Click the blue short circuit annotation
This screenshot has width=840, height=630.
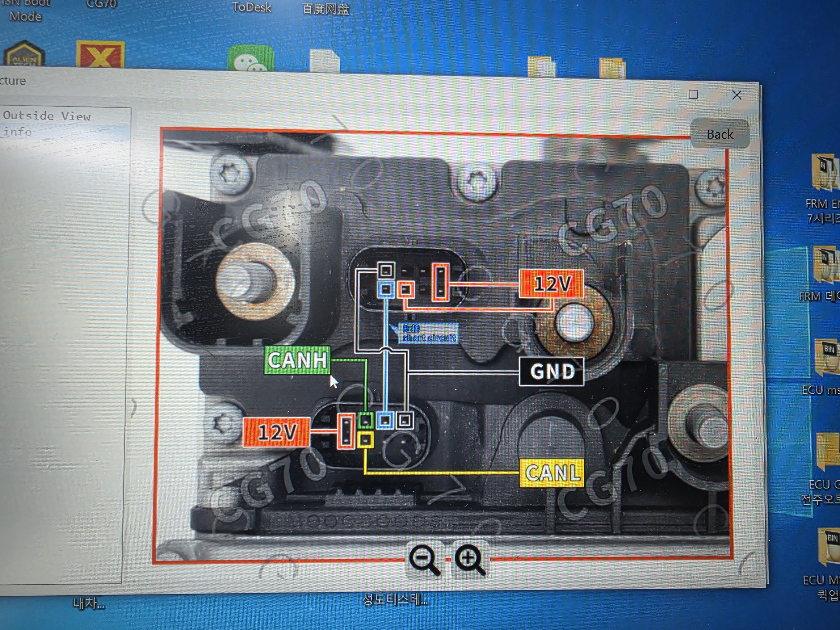428,333
